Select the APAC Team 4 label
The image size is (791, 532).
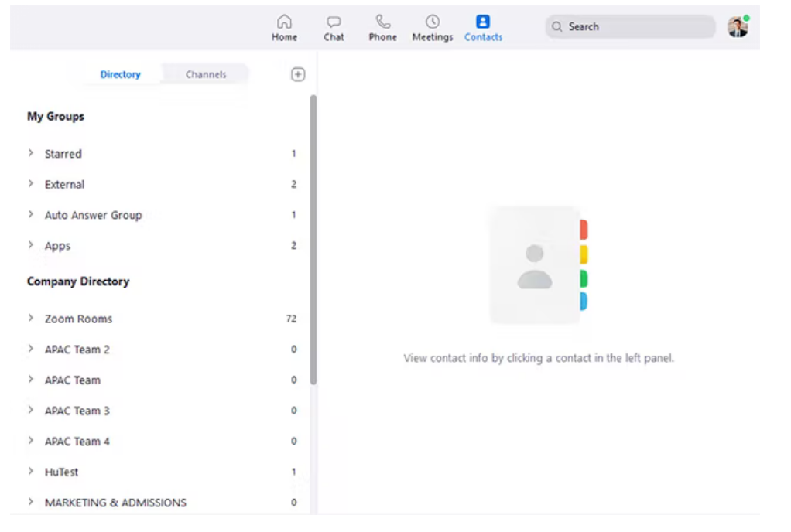coord(77,442)
